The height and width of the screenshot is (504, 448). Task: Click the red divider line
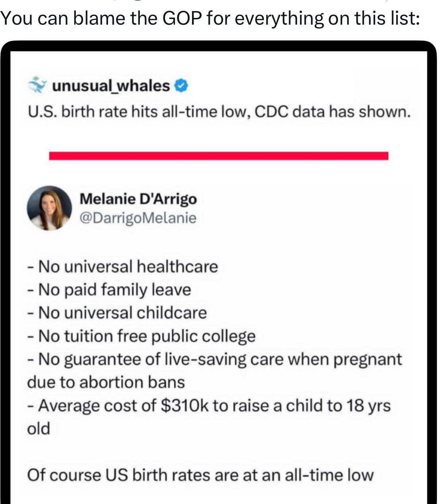click(219, 156)
